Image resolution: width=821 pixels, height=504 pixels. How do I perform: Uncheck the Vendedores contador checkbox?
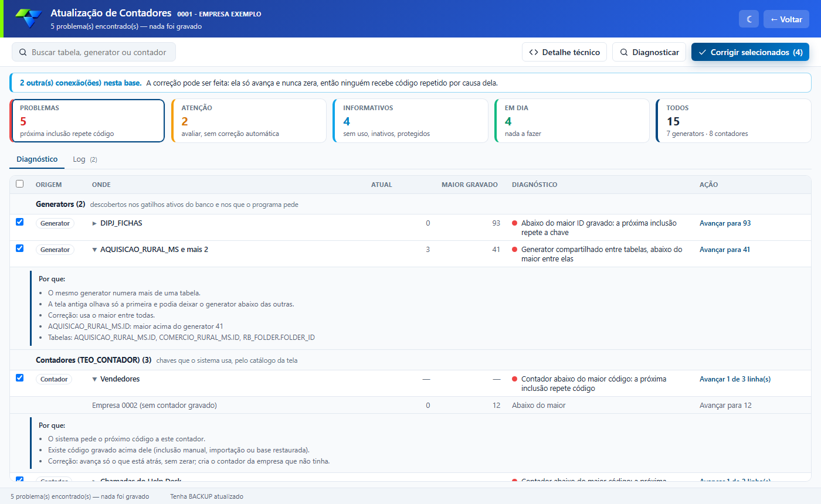click(x=20, y=378)
